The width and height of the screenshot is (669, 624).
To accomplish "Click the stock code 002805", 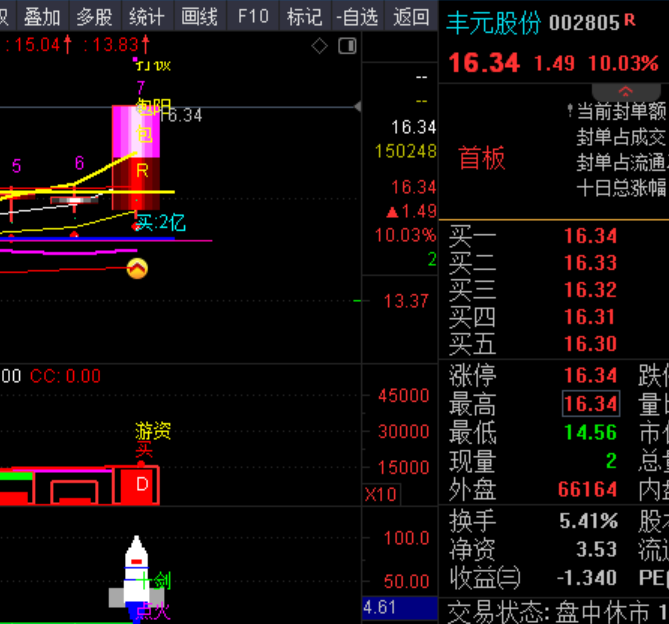I will click(584, 23).
